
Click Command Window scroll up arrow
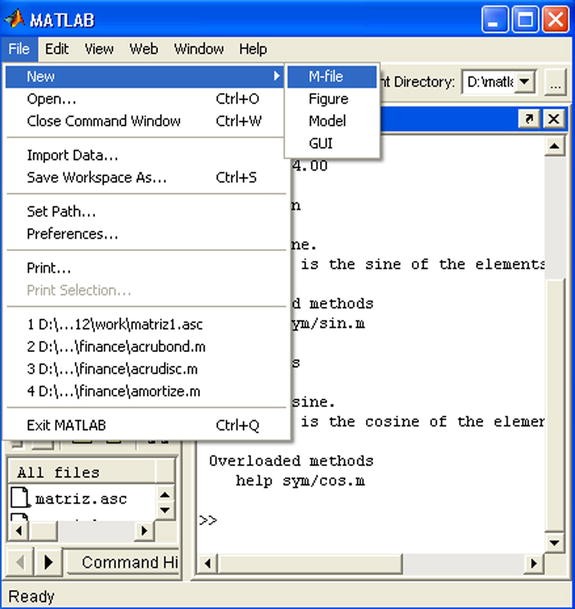pos(554,146)
